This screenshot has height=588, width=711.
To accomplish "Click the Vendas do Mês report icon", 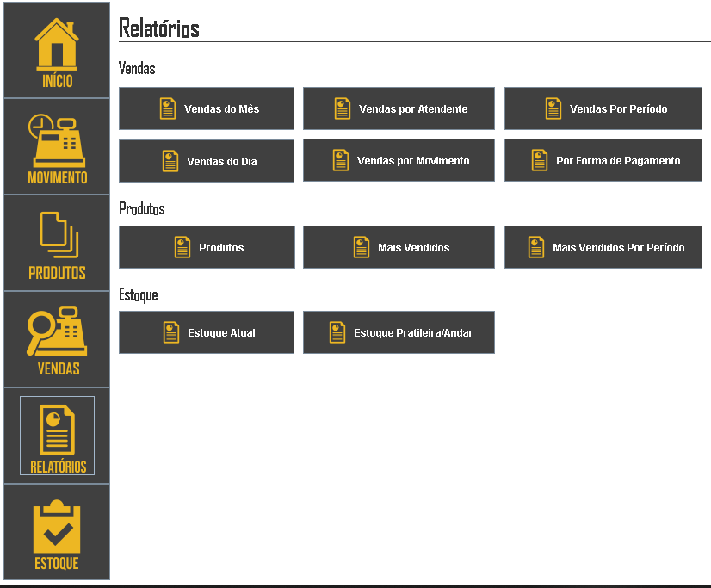I will (x=168, y=108).
